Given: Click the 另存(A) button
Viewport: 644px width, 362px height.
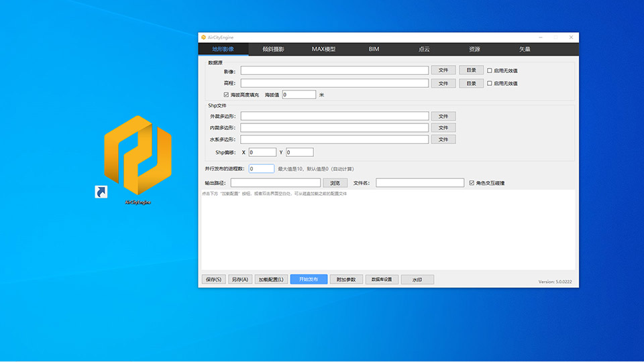Looking at the screenshot, I should (x=240, y=280).
